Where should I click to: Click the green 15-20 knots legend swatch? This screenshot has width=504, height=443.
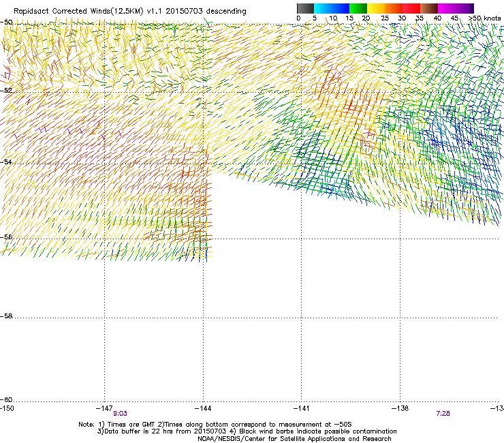coord(358,8)
